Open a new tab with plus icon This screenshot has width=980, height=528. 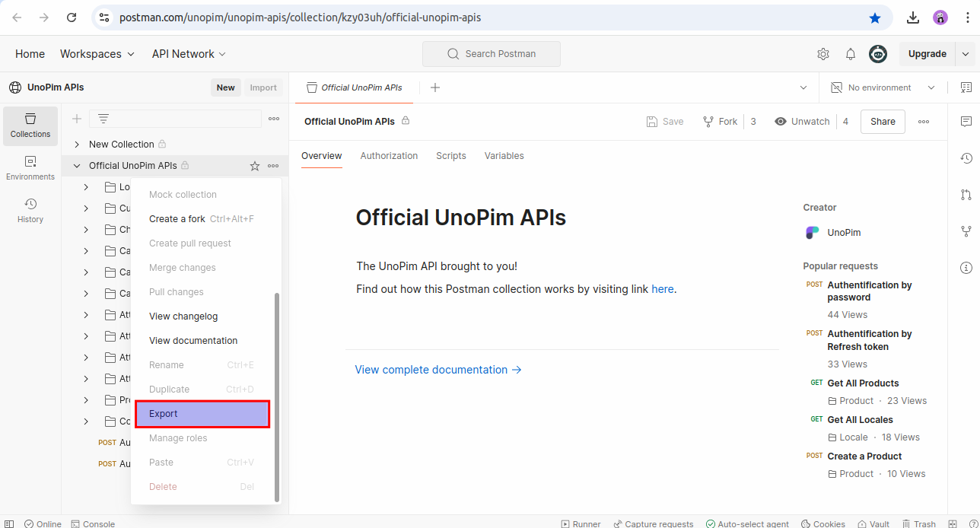435,87
